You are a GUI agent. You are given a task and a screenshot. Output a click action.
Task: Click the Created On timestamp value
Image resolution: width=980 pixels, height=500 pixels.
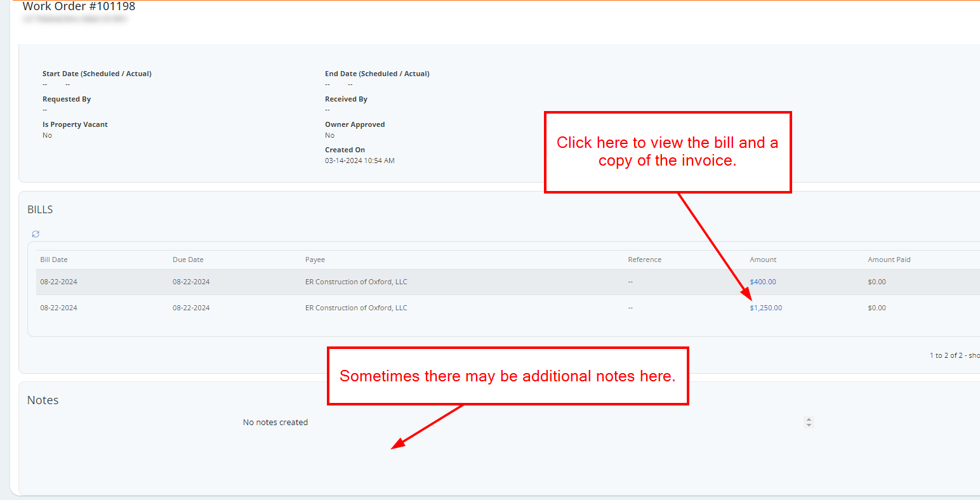(359, 161)
